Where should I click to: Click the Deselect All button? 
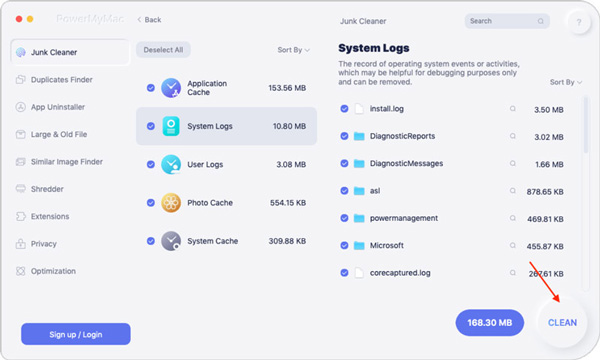163,50
